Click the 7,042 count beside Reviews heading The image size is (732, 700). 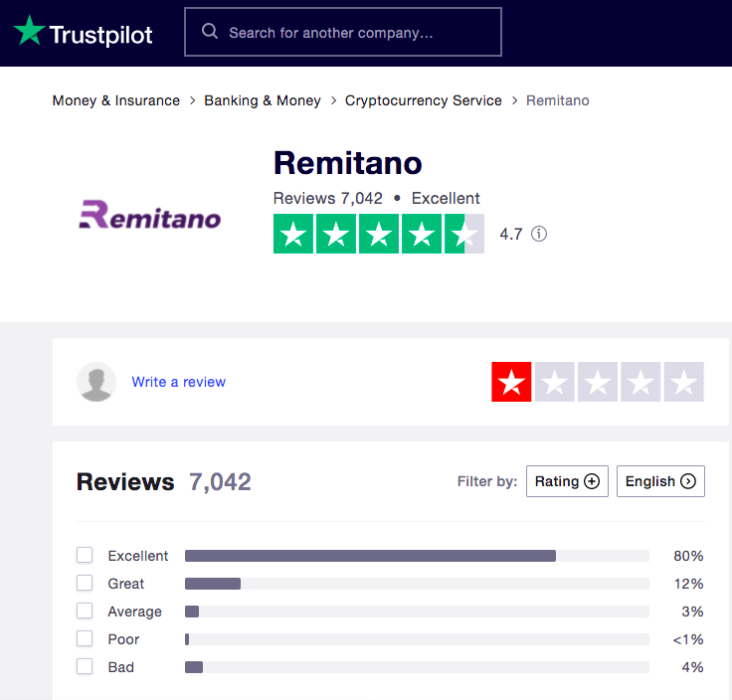pyautogui.click(x=220, y=482)
